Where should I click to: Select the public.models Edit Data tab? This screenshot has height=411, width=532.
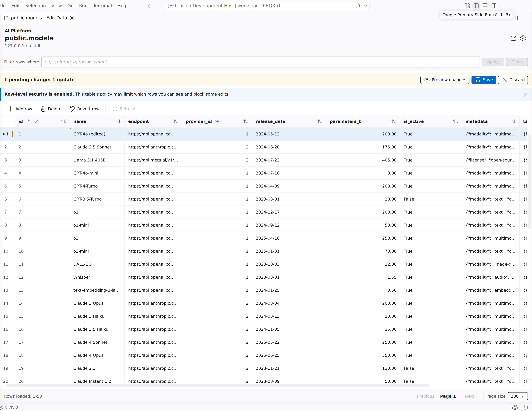point(39,18)
